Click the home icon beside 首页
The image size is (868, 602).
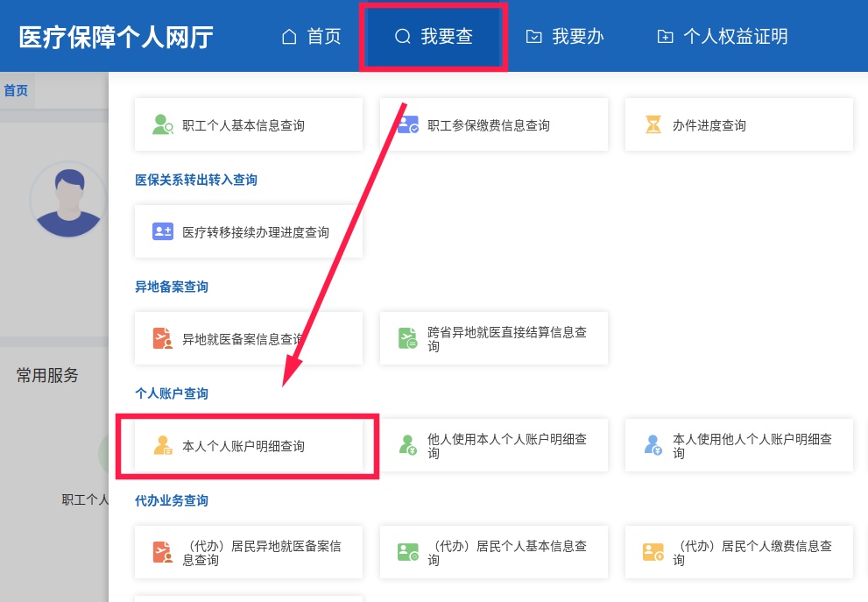[289, 37]
